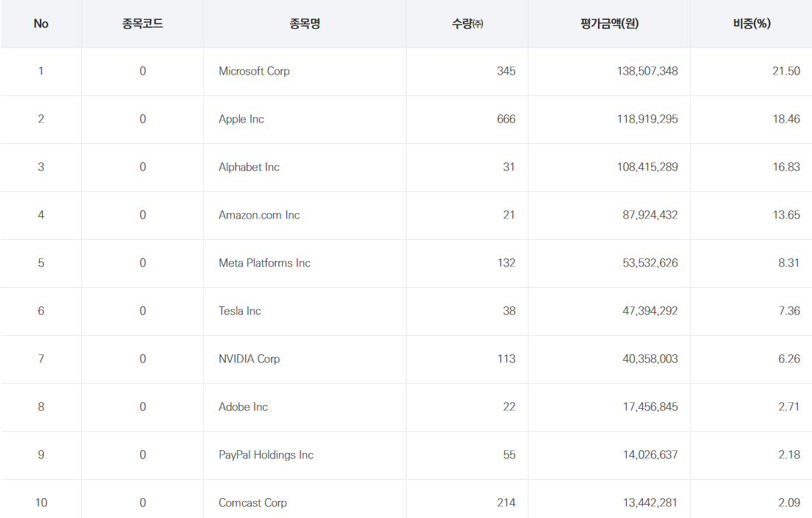Click the NVIDIA Corp stock name
The height and width of the screenshot is (518, 812).
click(x=249, y=359)
